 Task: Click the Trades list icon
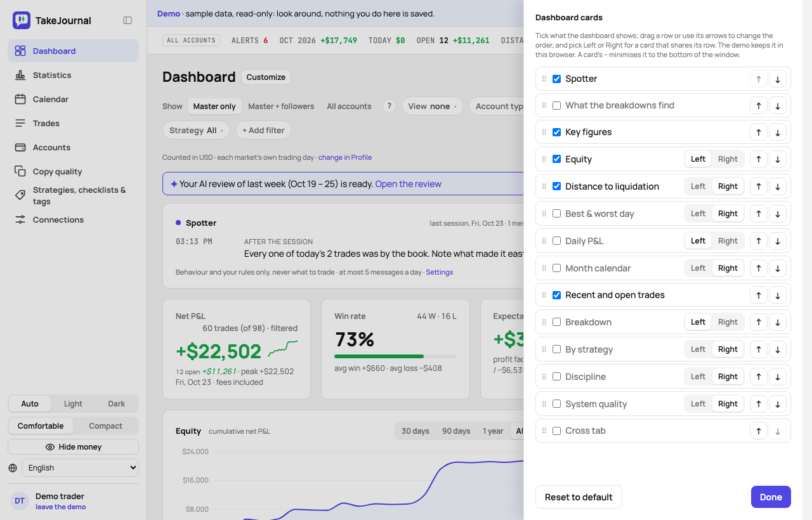pos(20,123)
